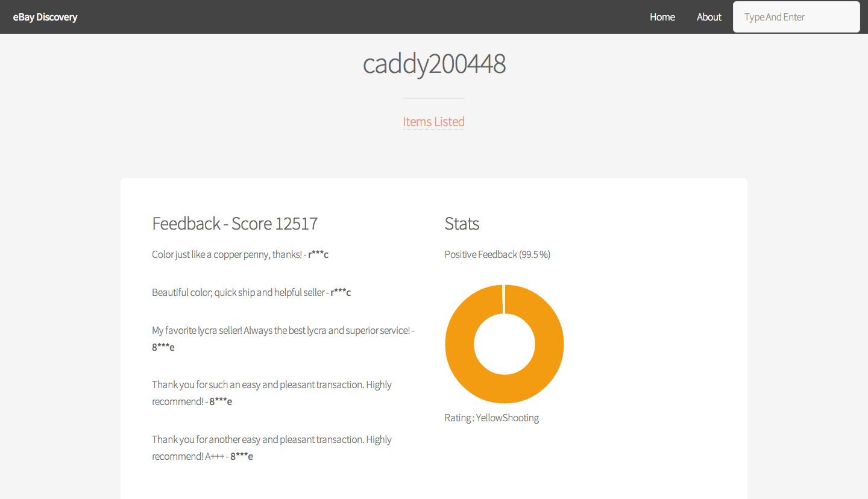Select the 'such an easy and pleasant' comment
This screenshot has width=868, height=499.
point(272,393)
